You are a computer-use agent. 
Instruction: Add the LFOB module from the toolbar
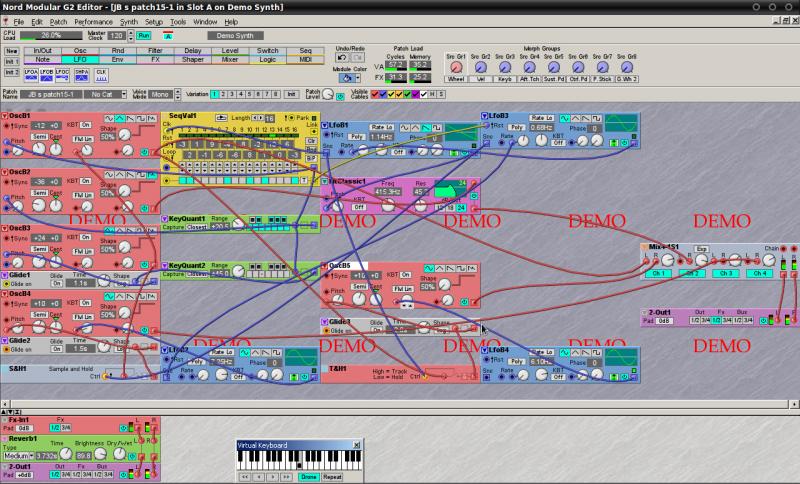point(46,75)
